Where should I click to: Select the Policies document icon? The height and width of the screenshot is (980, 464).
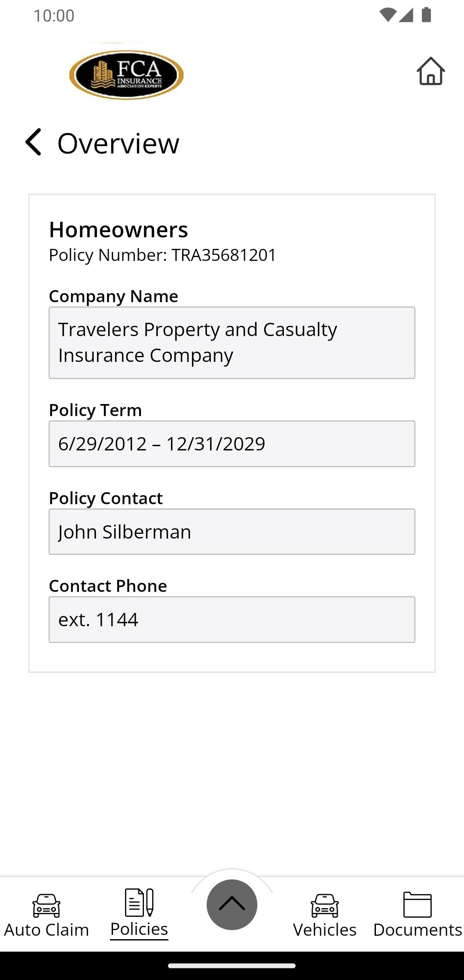(139, 902)
